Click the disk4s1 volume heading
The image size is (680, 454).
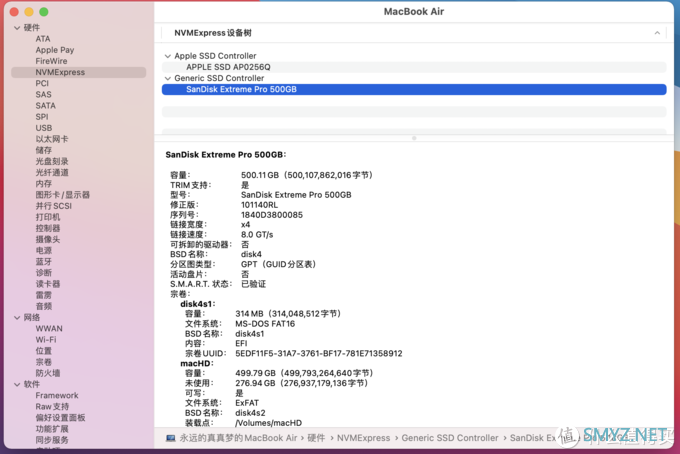198,304
